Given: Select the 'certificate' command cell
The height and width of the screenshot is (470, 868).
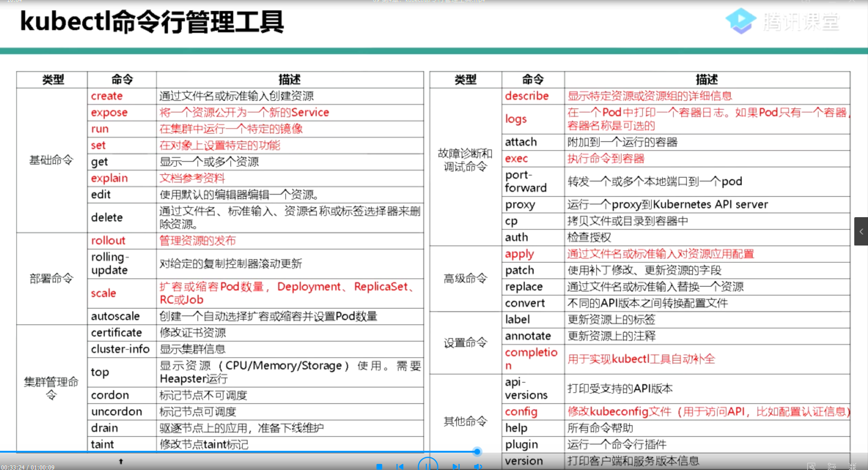Looking at the screenshot, I should click(122, 333).
